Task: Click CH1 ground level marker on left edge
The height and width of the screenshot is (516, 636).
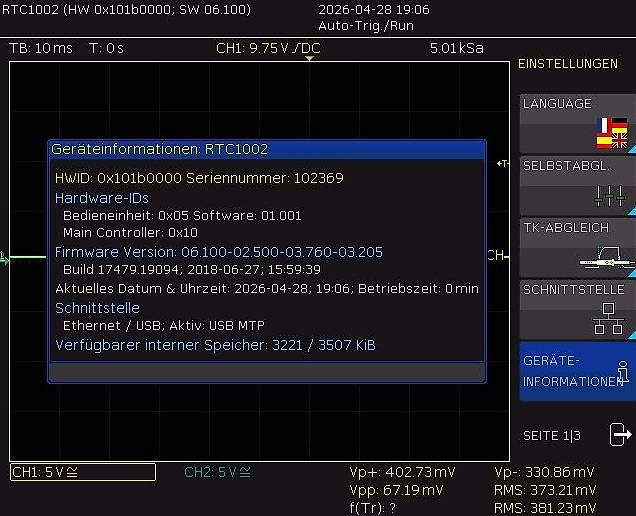Action: point(4,258)
